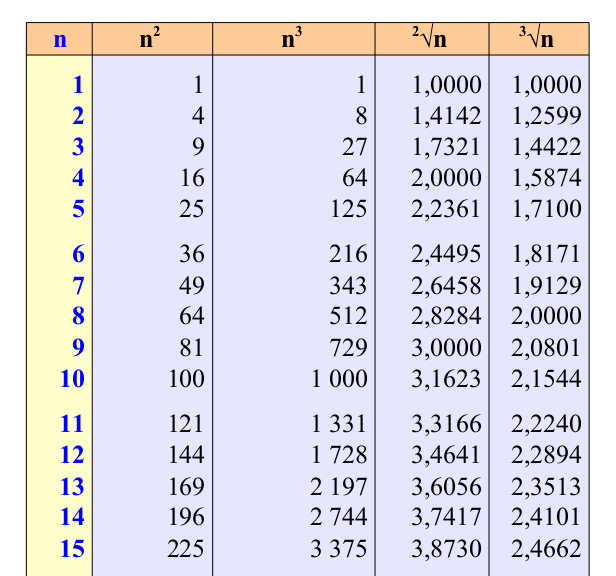The width and height of the screenshot is (616, 576).
Task: Click the value 3,8730
Action: [x=447, y=549]
